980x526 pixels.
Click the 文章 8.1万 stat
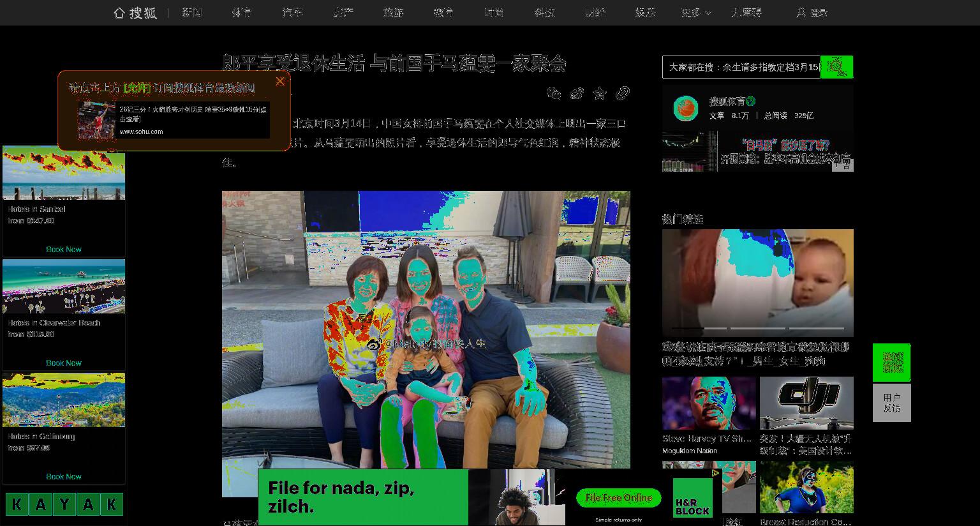[x=729, y=116]
